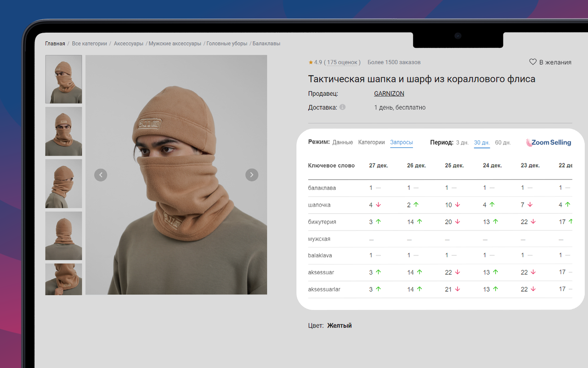
Task: Click value 21 in aksessuarlar 25 дек. cell
Action: 448,289
